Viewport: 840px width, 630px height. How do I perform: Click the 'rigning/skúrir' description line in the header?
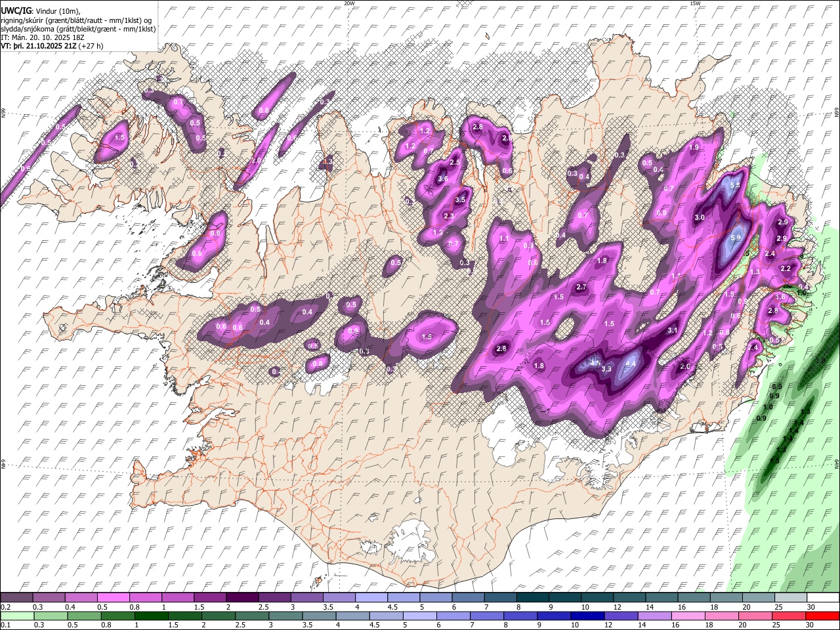(76, 20)
